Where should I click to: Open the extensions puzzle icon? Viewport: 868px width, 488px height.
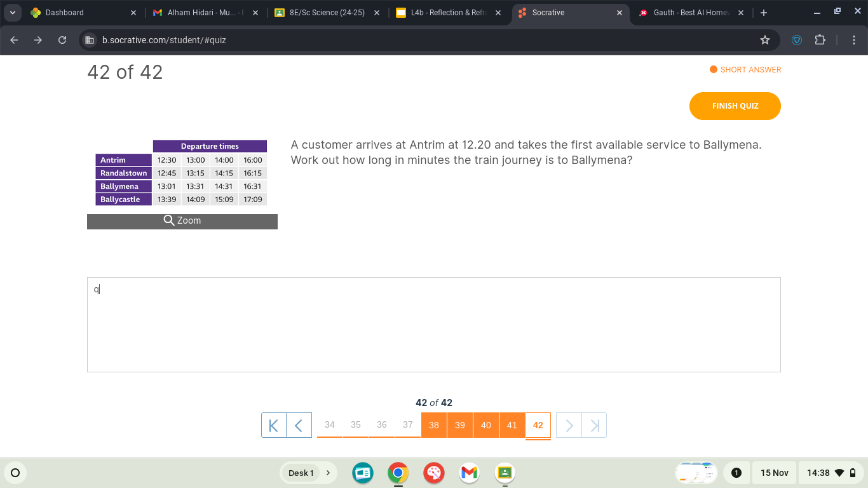click(x=820, y=40)
